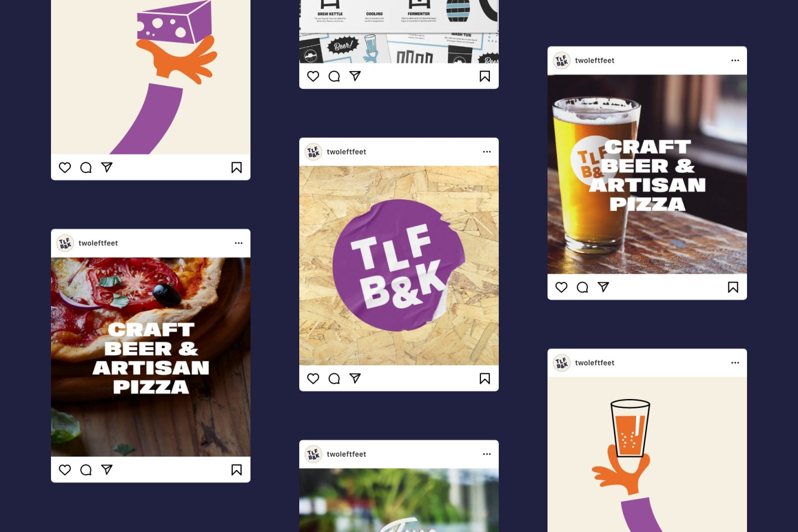Like the cheese illustration post

[x=65, y=167]
